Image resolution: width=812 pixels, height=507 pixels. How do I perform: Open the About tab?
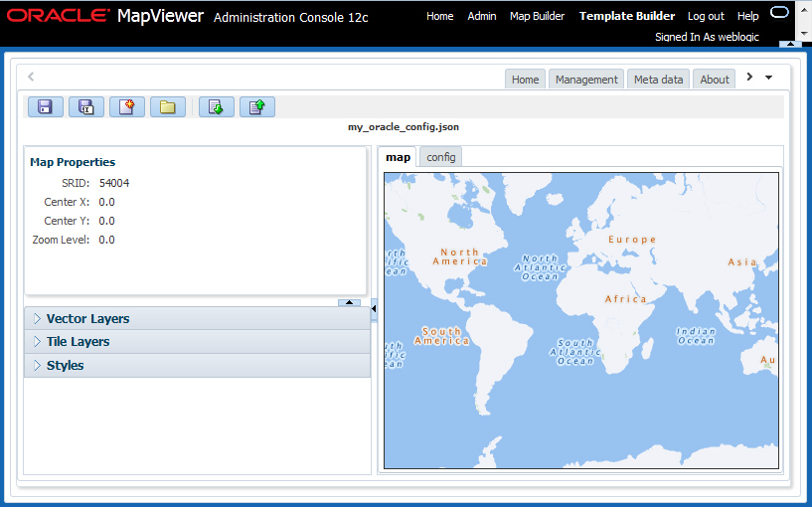[x=715, y=80]
